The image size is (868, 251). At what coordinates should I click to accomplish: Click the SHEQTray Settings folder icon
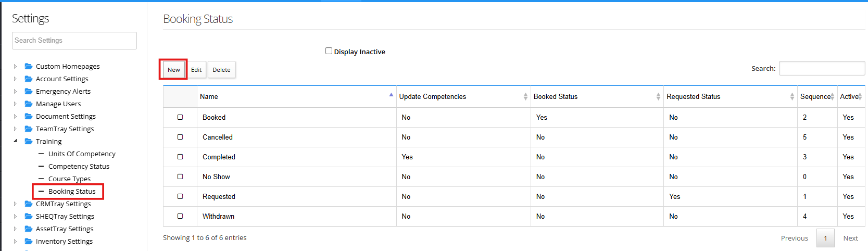(x=29, y=216)
